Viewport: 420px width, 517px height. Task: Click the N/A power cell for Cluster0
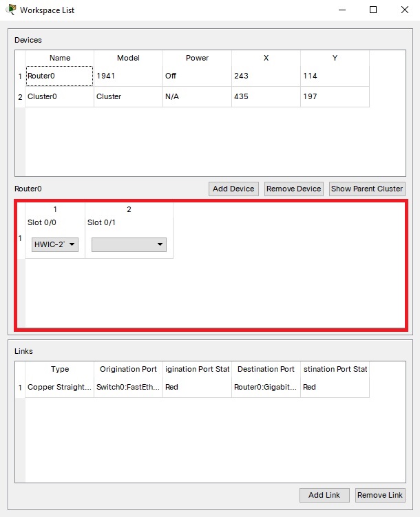coord(197,96)
